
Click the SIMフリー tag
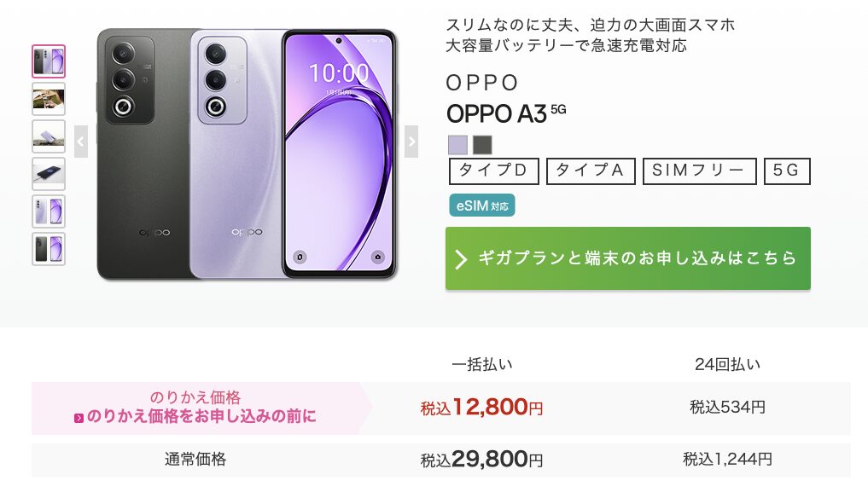[699, 171]
